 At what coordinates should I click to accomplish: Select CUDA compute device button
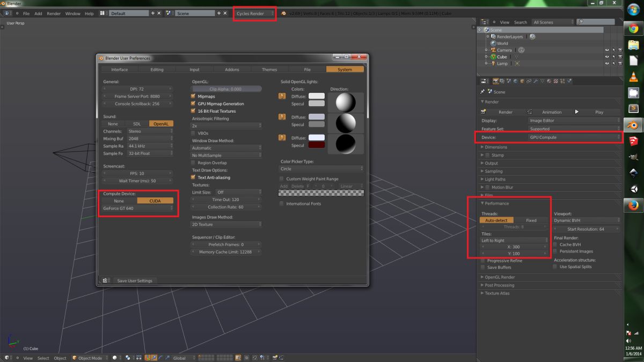pyautogui.click(x=155, y=201)
